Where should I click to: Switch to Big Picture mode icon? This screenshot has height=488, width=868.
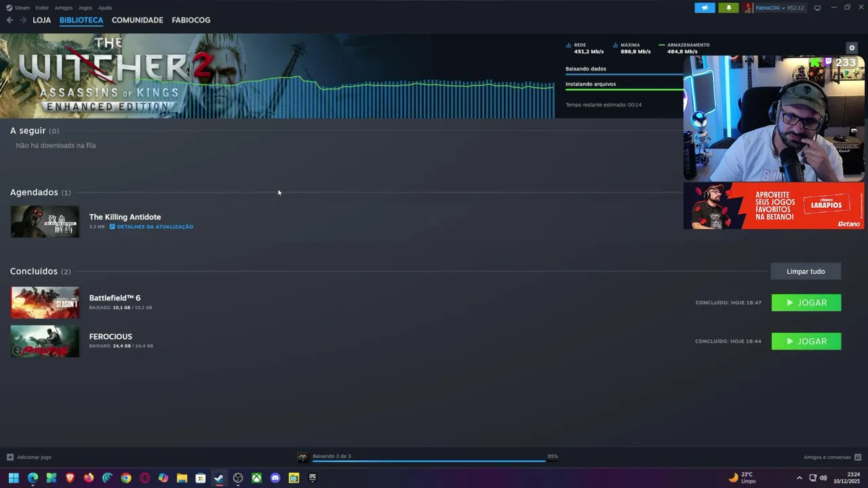[817, 7]
